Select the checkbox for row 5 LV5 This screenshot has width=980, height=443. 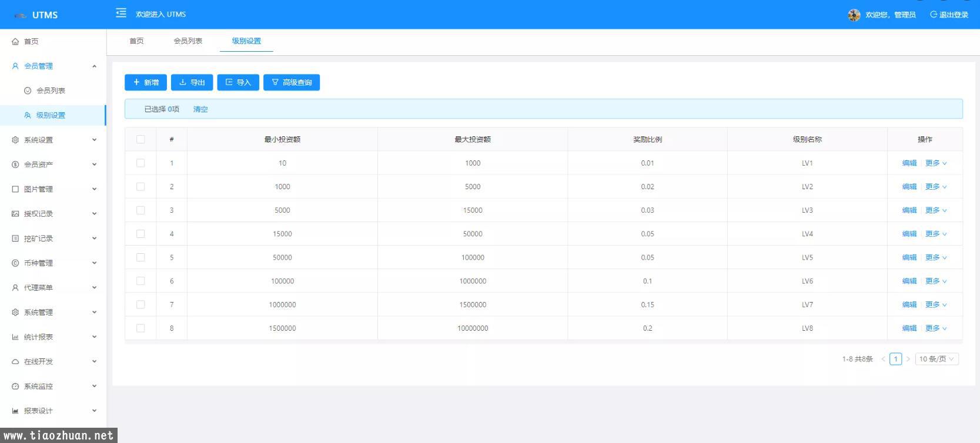click(141, 257)
